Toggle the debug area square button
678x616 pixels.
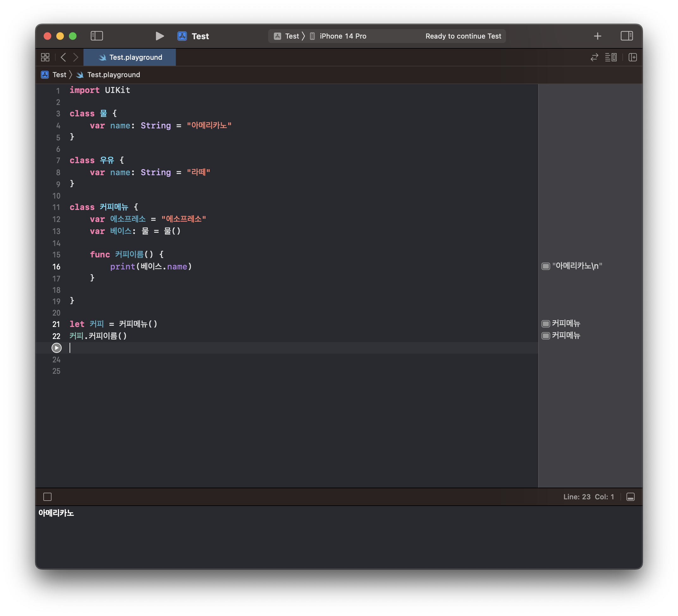47,497
